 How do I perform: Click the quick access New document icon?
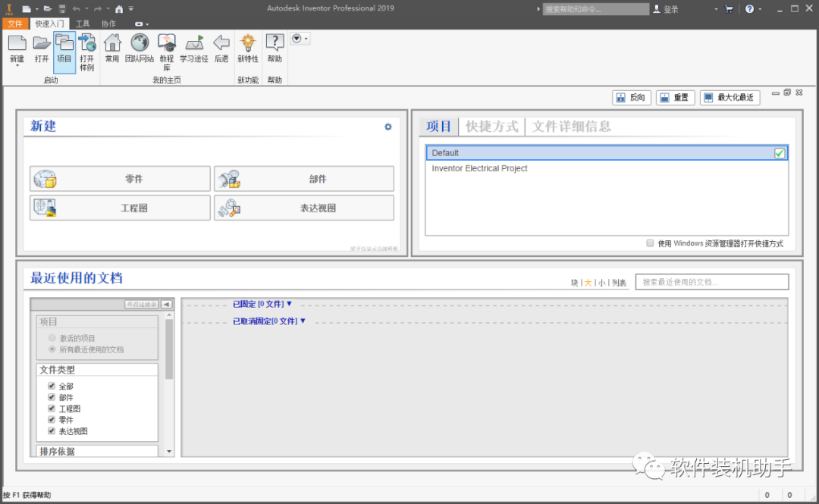[x=27, y=9]
